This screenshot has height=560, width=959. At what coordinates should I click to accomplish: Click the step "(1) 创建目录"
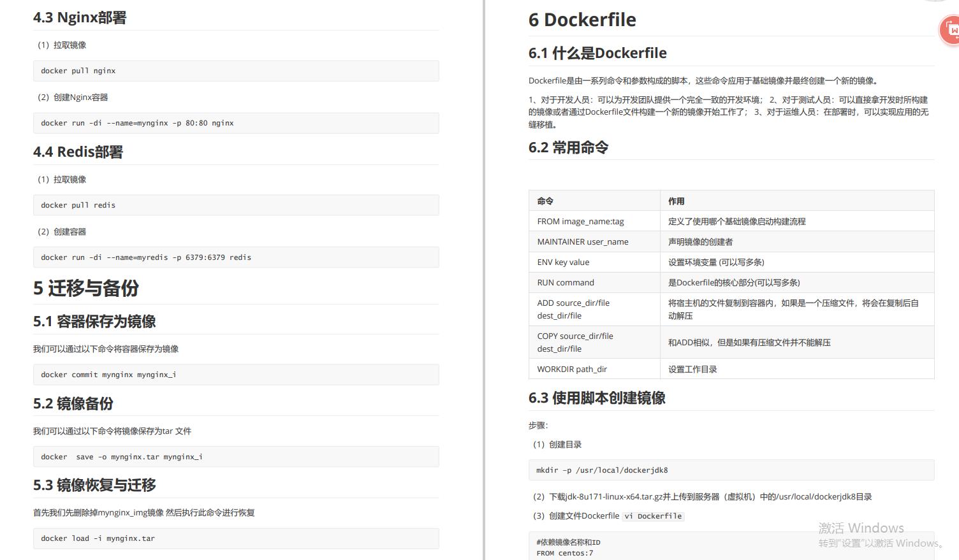click(x=557, y=444)
